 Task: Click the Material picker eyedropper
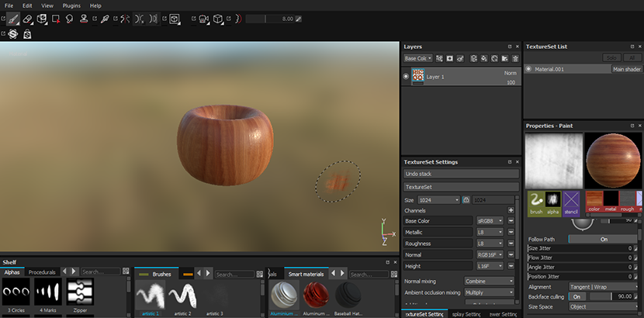coord(104,19)
